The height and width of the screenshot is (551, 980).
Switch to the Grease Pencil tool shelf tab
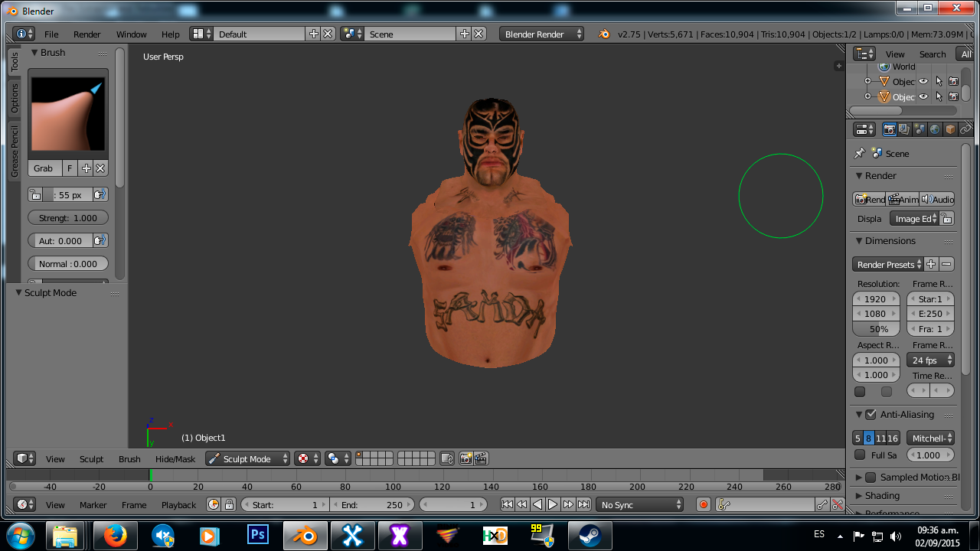point(14,151)
